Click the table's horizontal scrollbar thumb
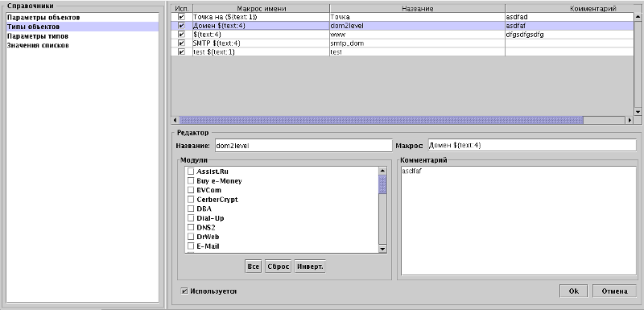The width and height of the screenshot is (644, 310). coord(382,120)
